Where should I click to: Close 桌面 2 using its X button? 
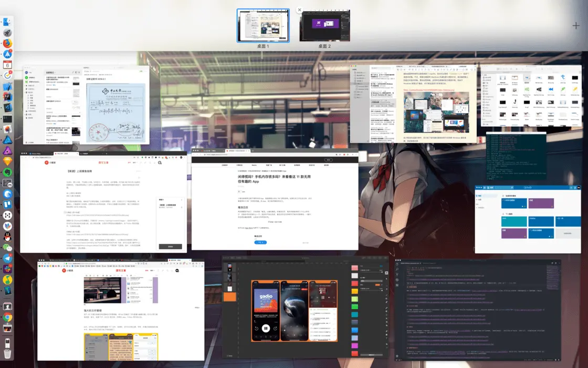[x=299, y=10]
